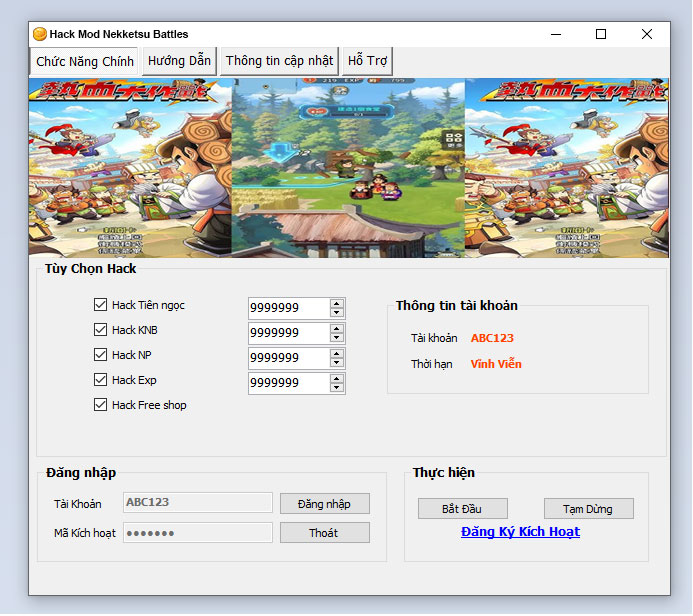Click the middle gameplay banner image

pos(348,168)
